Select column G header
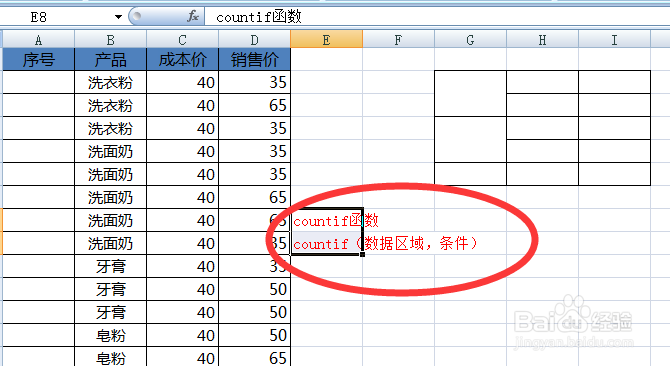Viewport: 670px width, 366px height. pos(470,40)
